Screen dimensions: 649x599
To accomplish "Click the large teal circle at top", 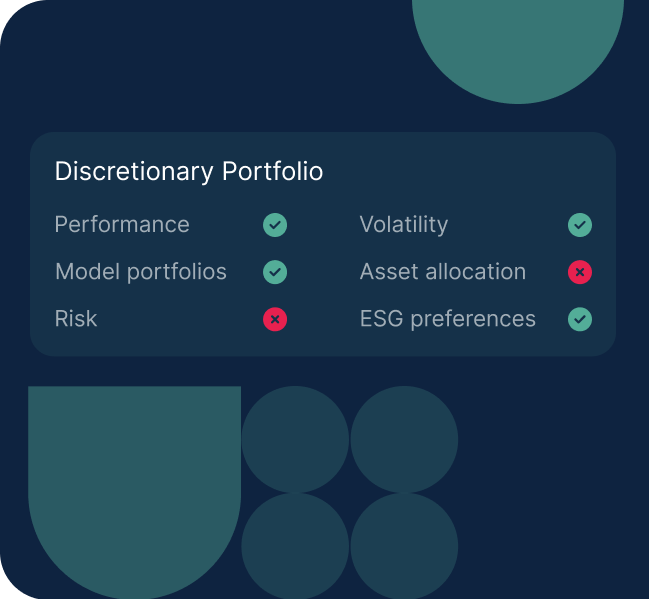I will tap(518, 46).
